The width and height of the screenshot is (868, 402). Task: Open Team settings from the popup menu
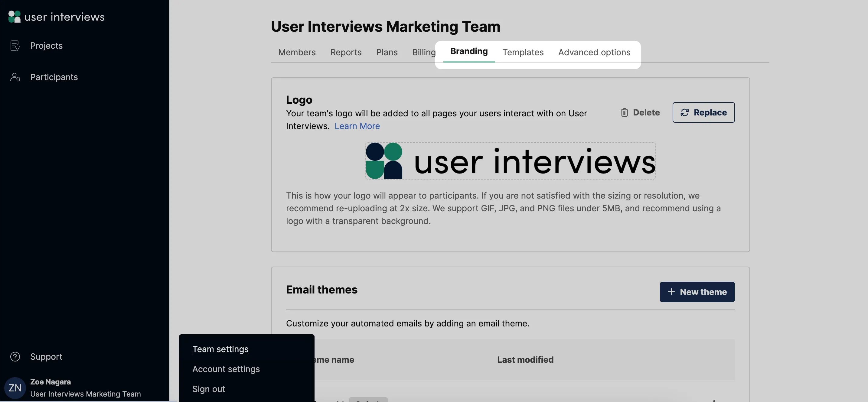220,349
